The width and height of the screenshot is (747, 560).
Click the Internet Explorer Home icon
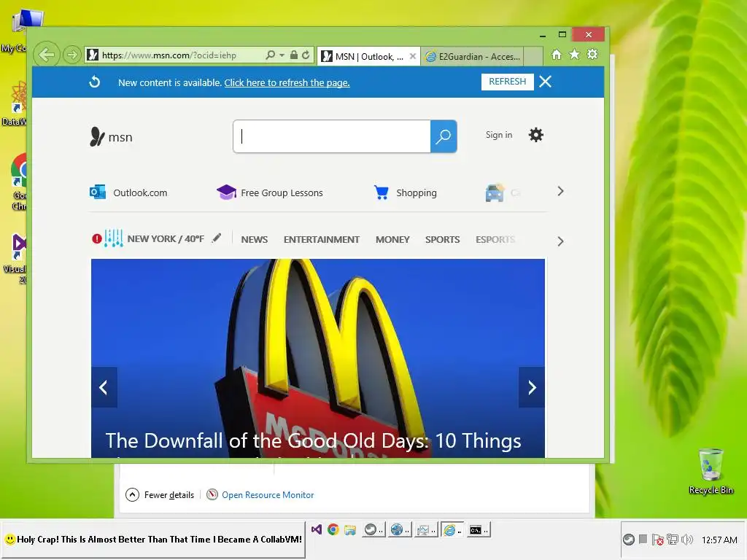tap(557, 54)
